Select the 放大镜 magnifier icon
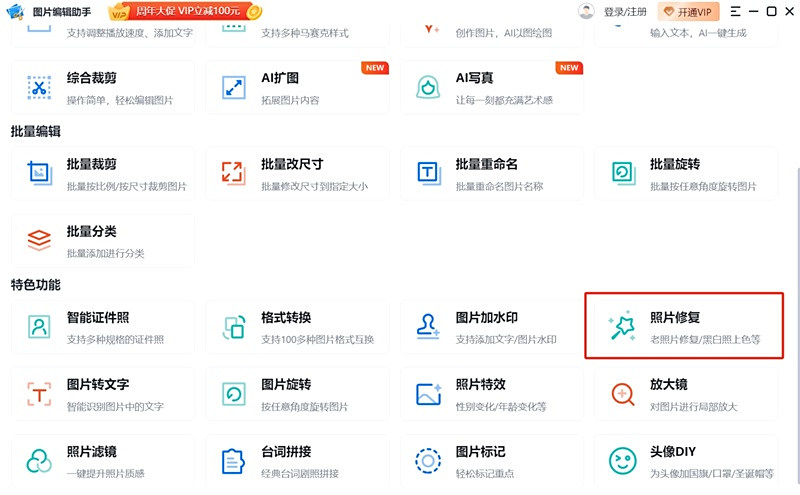The height and width of the screenshot is (495, 800). (622, 394)
